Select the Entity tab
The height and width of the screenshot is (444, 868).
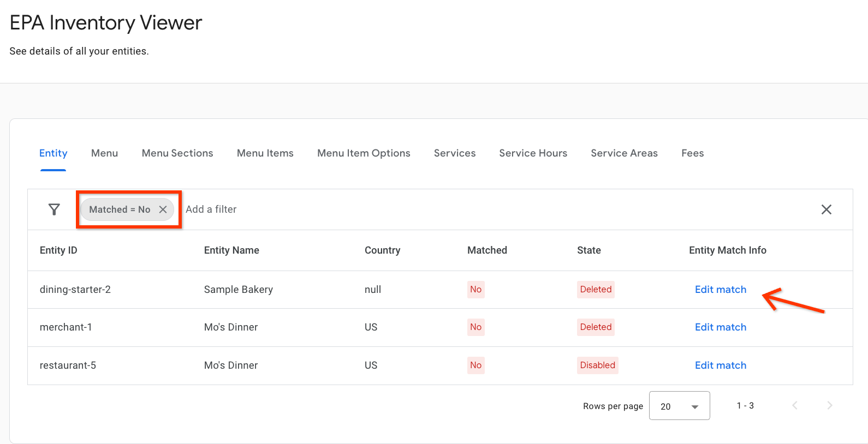pyautogui.click(x=53, y=153)
